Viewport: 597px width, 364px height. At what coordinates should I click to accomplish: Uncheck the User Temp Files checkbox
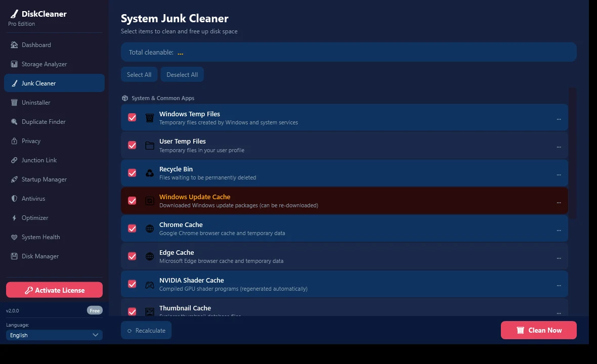132,145
